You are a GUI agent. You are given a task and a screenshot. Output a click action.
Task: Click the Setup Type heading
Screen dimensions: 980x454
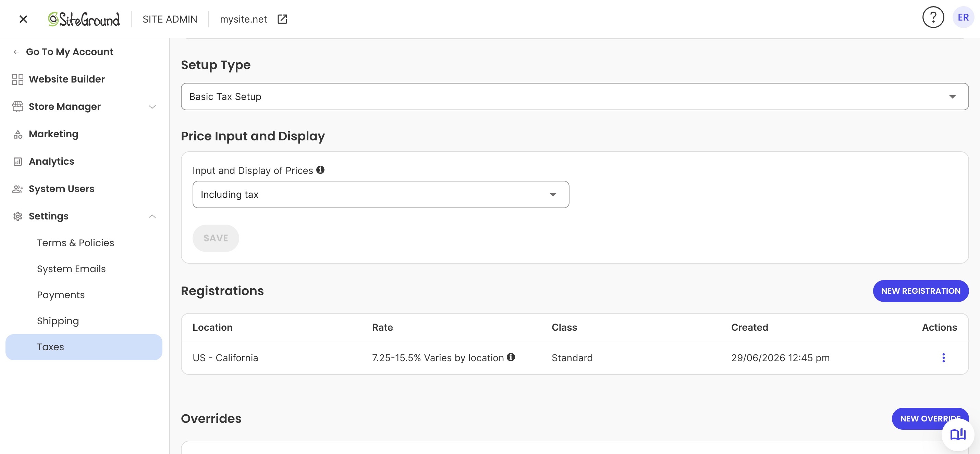[216, 65]
